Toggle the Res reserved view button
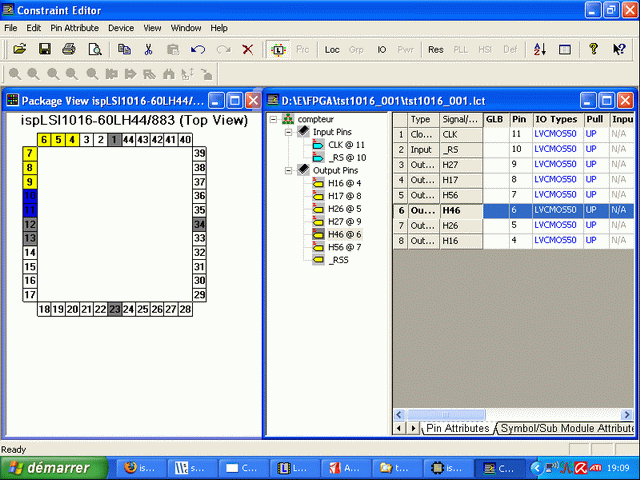640x480 pixels. (x=435, y=49)
